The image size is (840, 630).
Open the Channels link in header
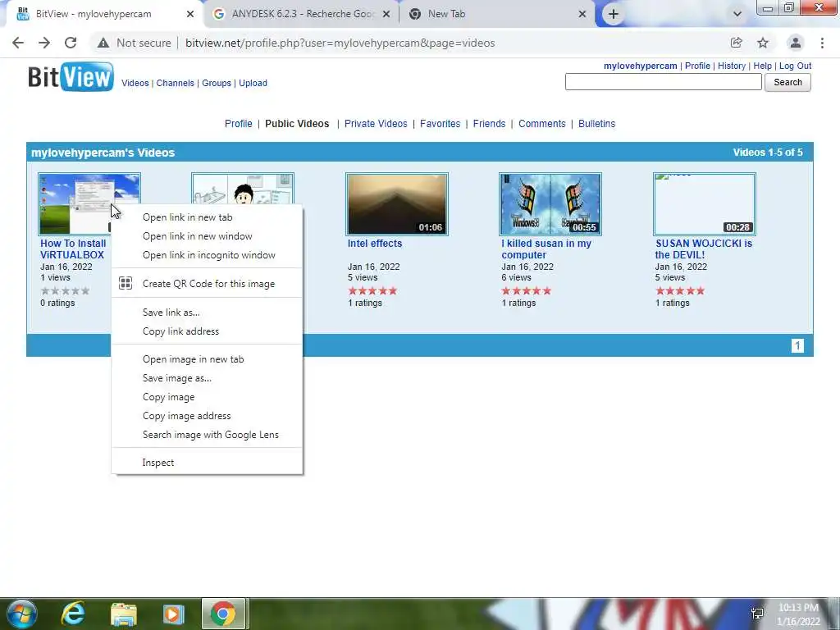click(176, 83)
